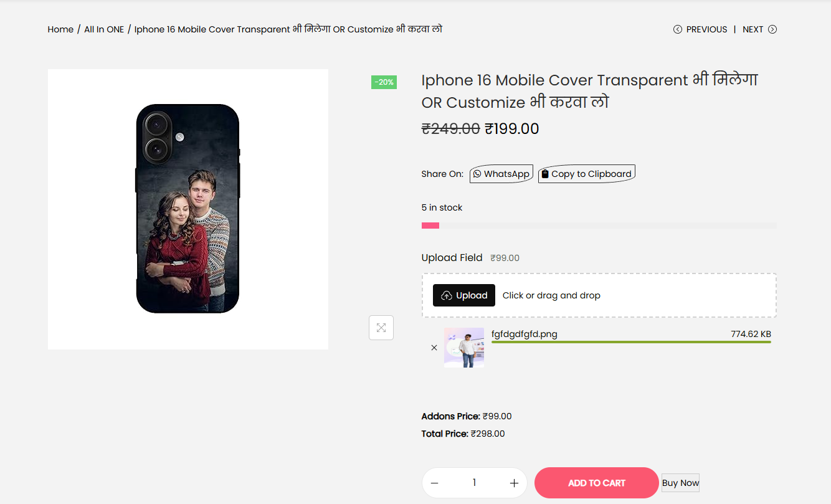Go to the next product using the arrow

(772, 29)
